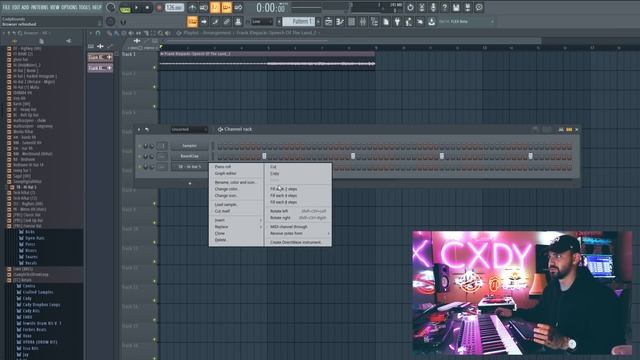Arm the red Record button
Viewport: 640px width, 360px height.
coord(159,8)
